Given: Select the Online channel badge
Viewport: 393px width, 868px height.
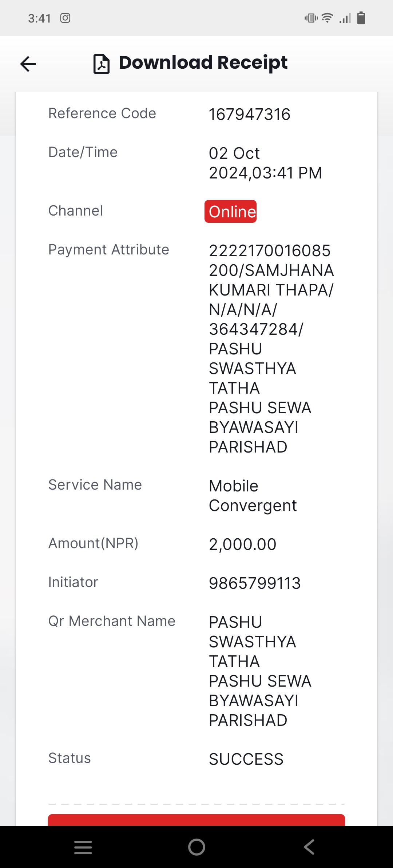Looking at the screenshot, I should pyautogui.click(x=230, y=211).
